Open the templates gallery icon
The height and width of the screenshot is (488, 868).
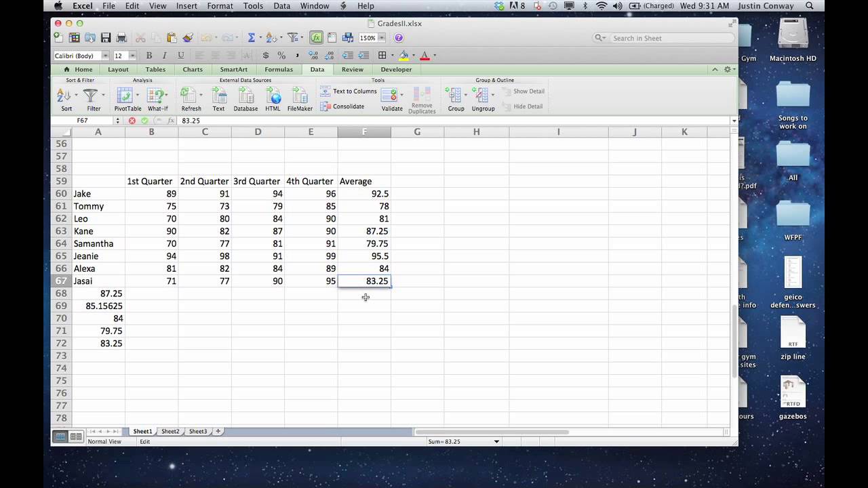[x=74, y=38]
